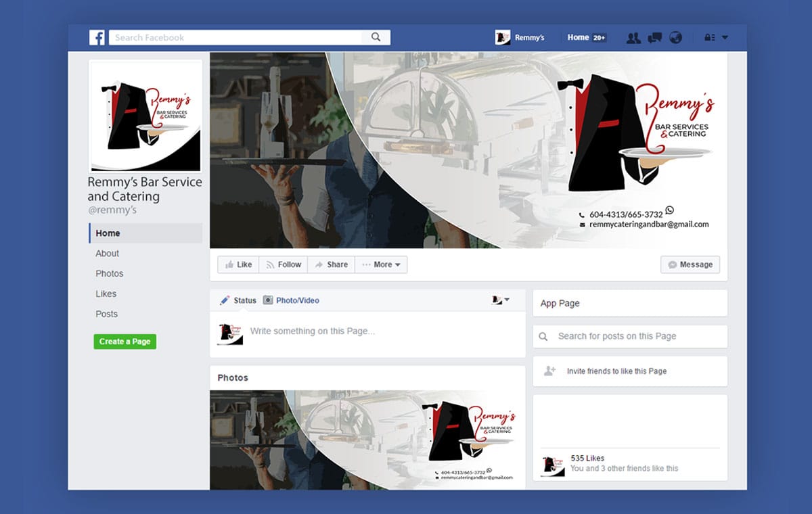The width and height of the screenshot is (812, 514).
Task: Open the Status tab in composer
Action: coord(238,300)
